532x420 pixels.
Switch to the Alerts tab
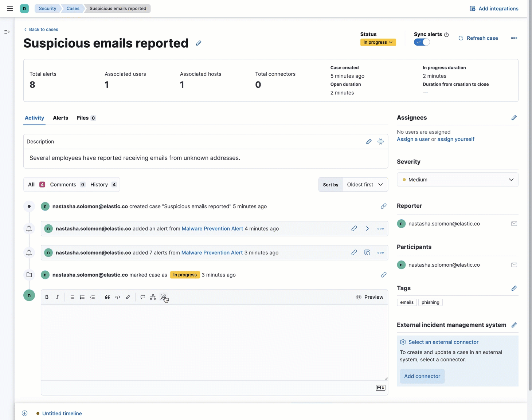point(60,118)
